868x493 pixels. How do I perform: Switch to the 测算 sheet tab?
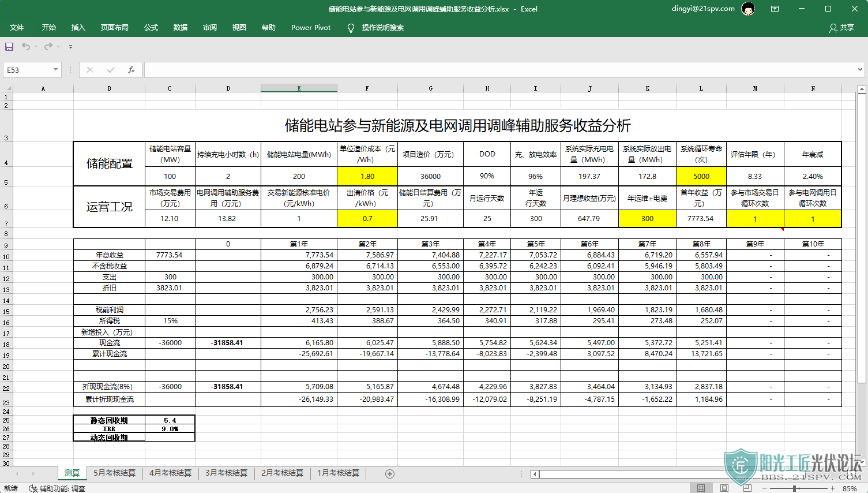(x=72, y=473)
